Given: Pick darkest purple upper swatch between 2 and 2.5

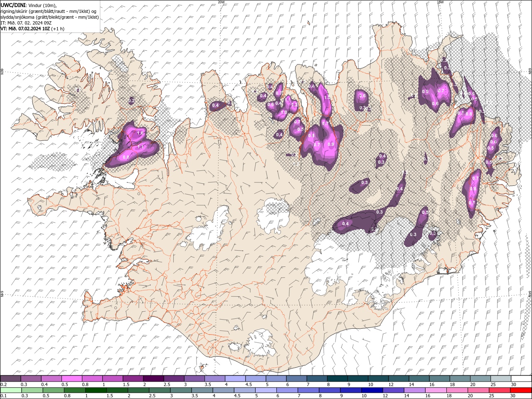Looking at the screenshot, I should pyautogui.click(x=153, y=379).
